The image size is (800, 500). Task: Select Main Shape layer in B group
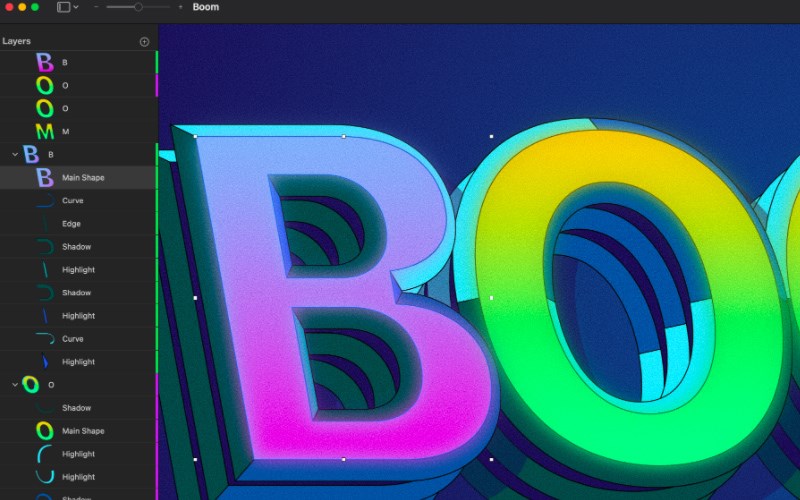(x=79, y=178)
